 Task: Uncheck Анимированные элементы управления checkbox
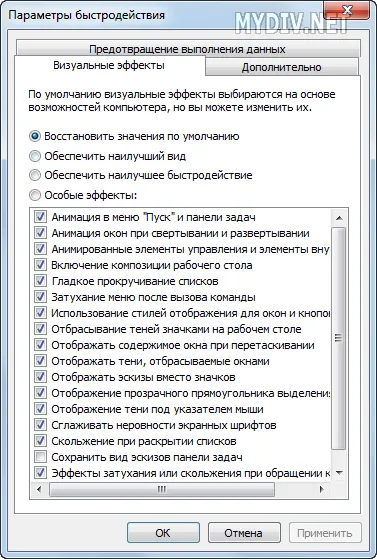[40, 249]
